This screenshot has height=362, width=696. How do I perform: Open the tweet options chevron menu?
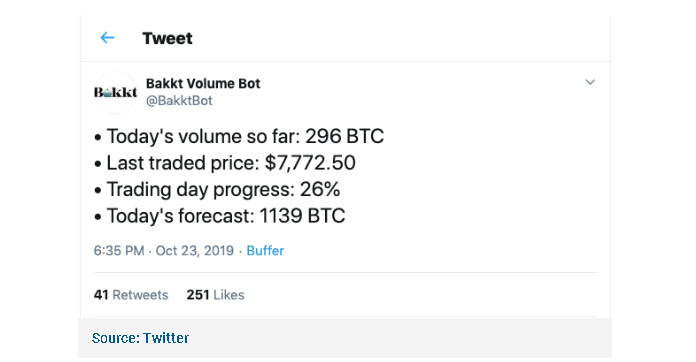coord(590,82)
